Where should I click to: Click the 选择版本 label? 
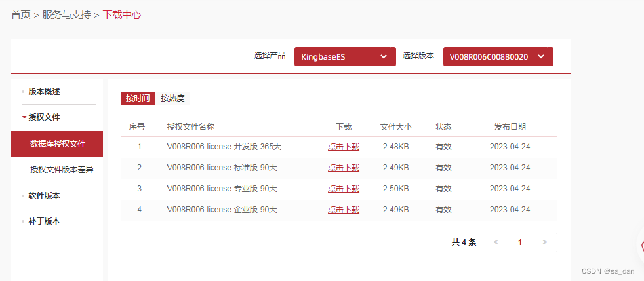pos(418,56)
